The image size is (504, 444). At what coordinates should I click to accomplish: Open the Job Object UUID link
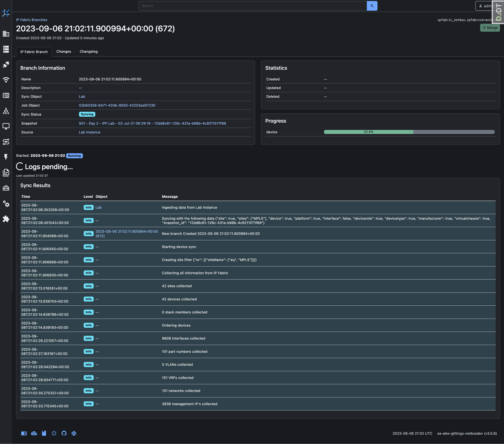click(117, 105)
